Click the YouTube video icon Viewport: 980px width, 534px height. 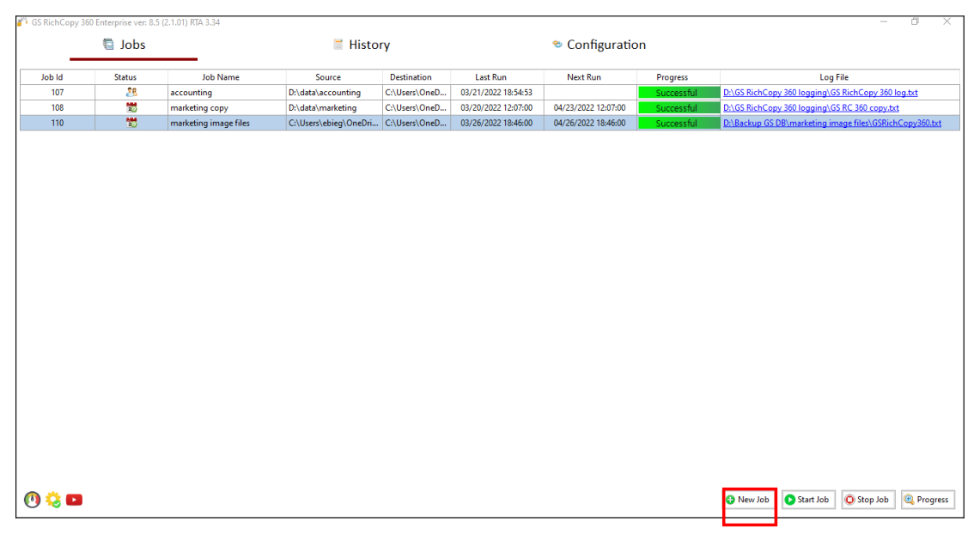pos(75,500)
